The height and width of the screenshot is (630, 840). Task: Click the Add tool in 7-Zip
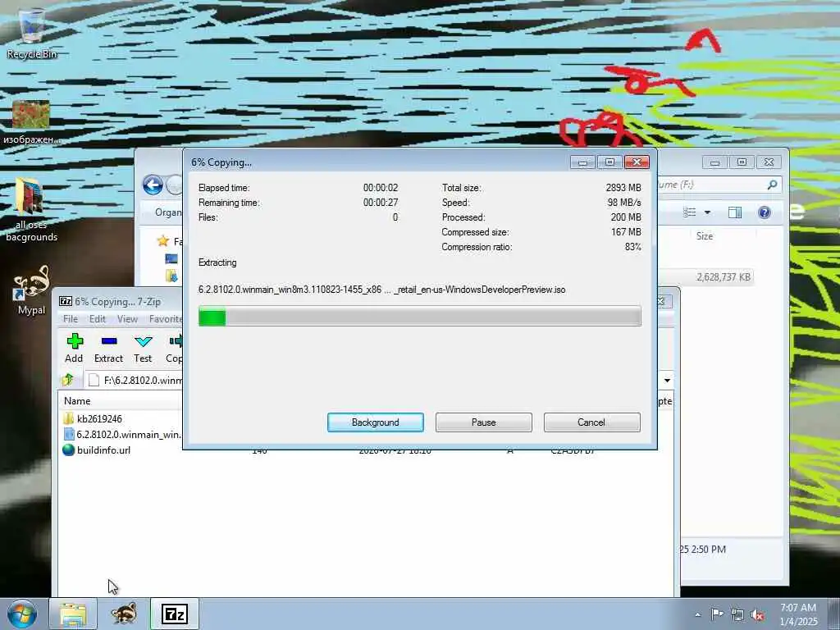74,348
